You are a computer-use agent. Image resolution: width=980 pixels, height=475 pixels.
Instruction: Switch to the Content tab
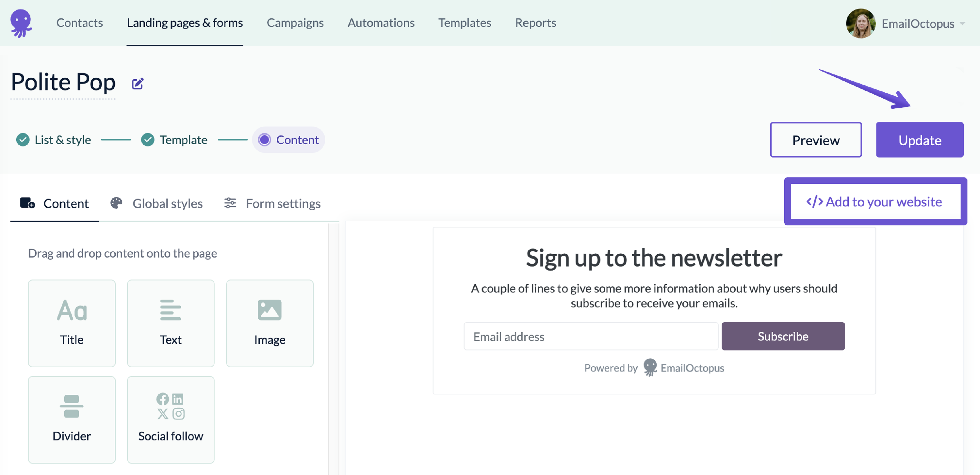click(x=55, y=203)
